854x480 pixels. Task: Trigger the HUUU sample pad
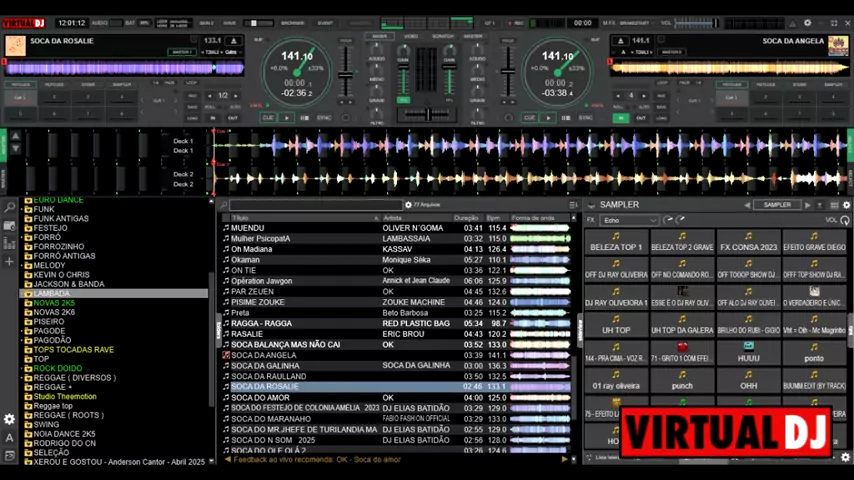[x=748, y=353]
